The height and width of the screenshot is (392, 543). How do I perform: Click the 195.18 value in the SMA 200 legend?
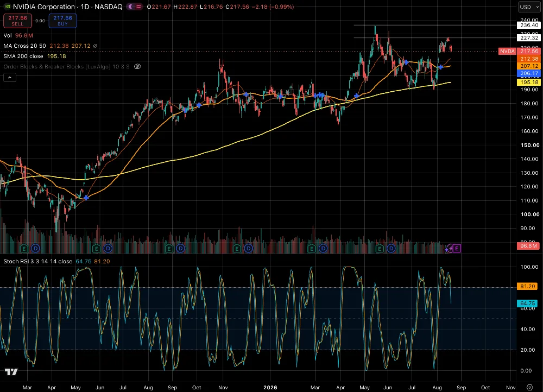coord(56,56)
